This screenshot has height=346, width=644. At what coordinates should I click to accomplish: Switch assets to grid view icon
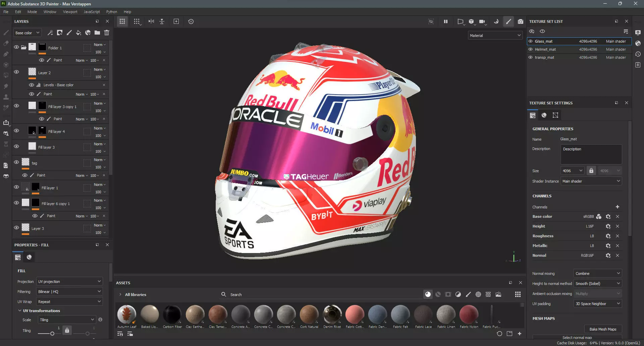coord(518,294)
